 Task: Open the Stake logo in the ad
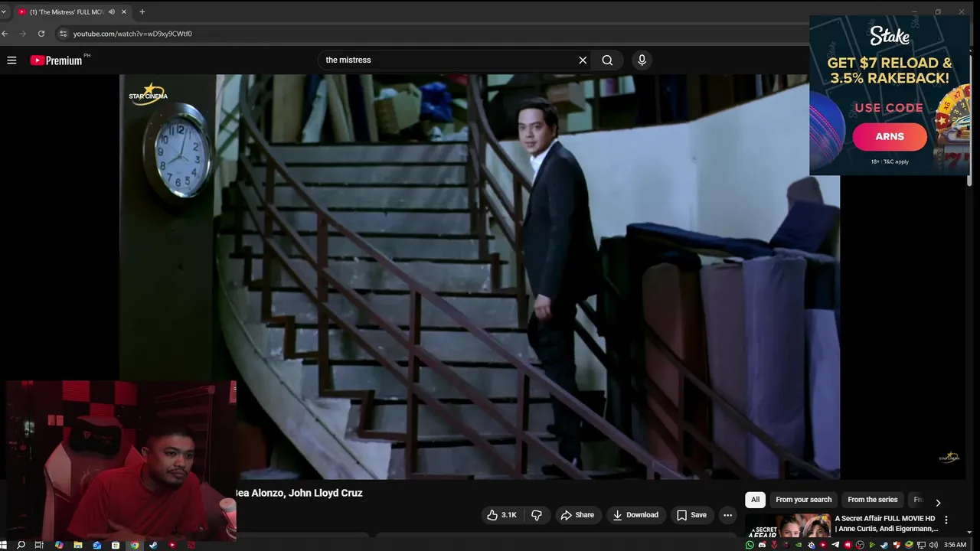click(889, 36)
